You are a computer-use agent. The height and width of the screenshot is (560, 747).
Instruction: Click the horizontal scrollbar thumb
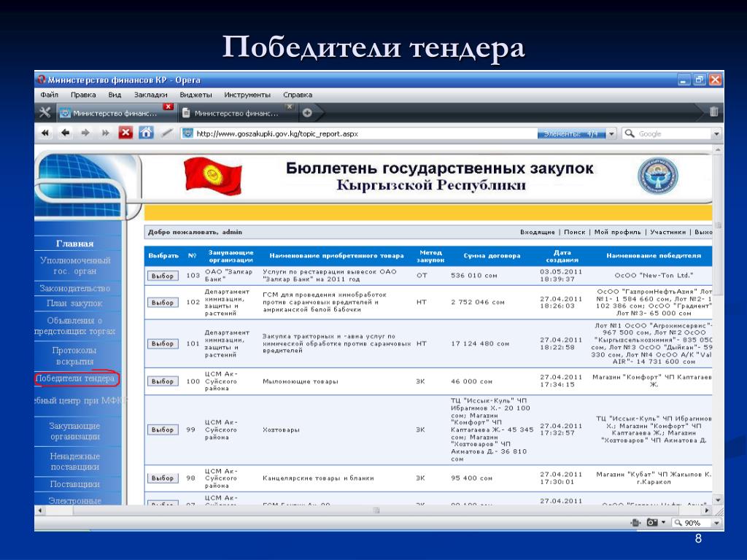click(x=376, y=510)
